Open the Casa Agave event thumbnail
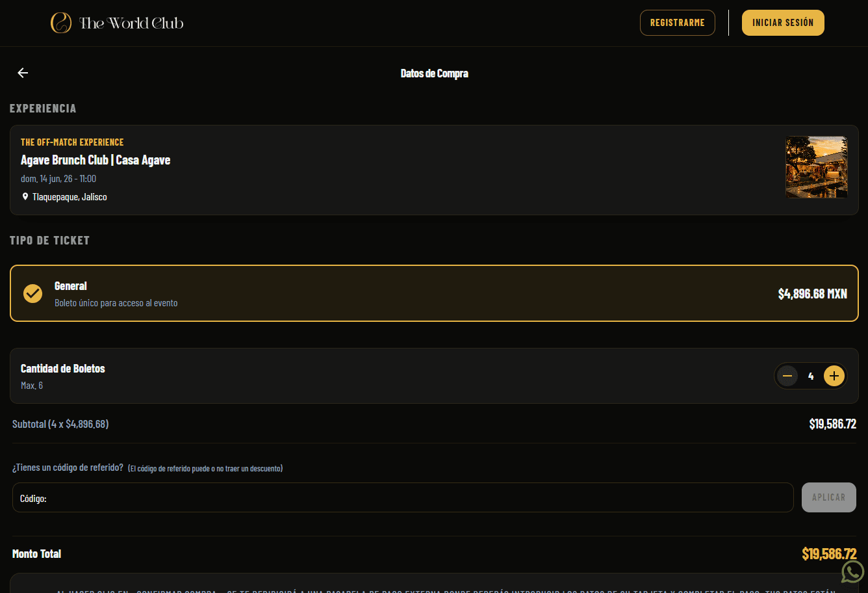Screen dimensions: 868x593 [817, 167]
